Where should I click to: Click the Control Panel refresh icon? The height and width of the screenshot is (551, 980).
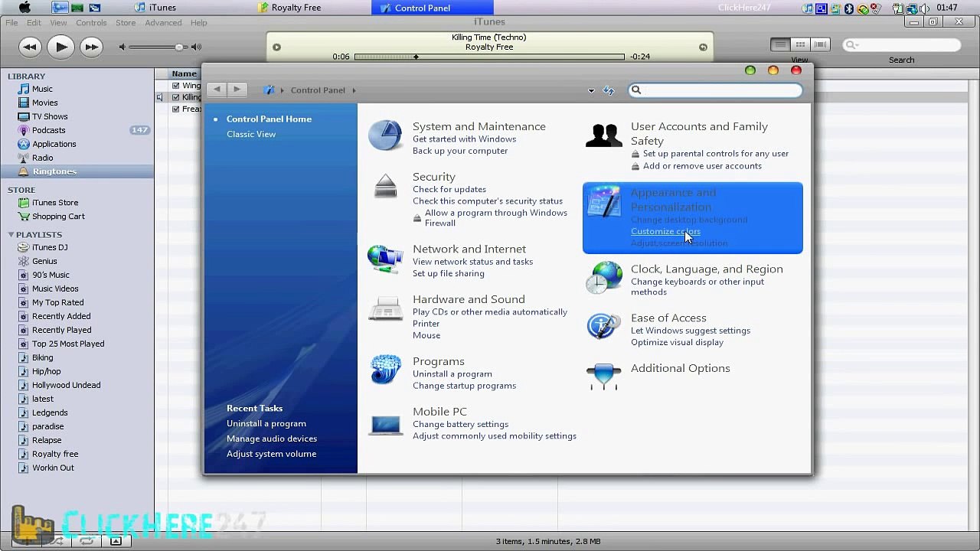[609, 90]
